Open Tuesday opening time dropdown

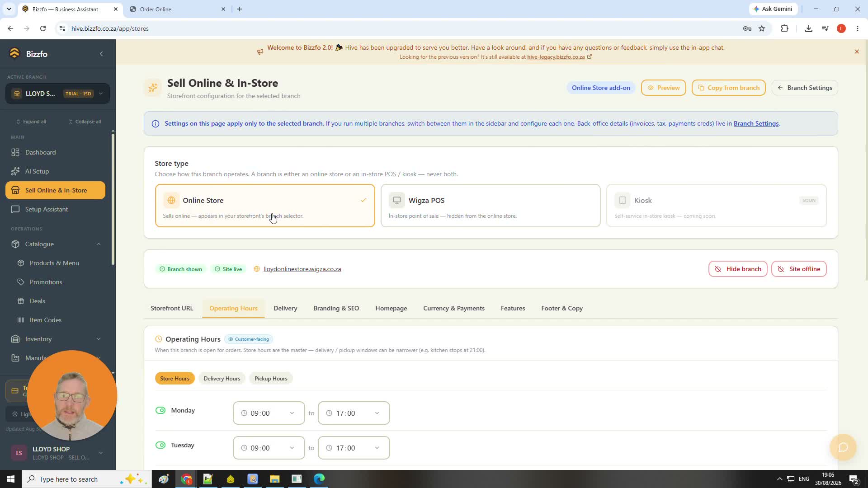269,448
